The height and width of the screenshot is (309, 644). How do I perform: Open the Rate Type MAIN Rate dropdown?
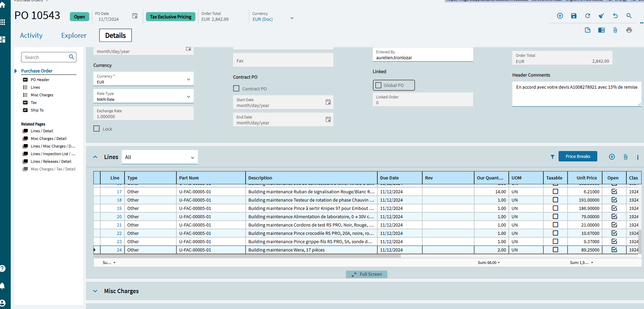coord(144,96)
